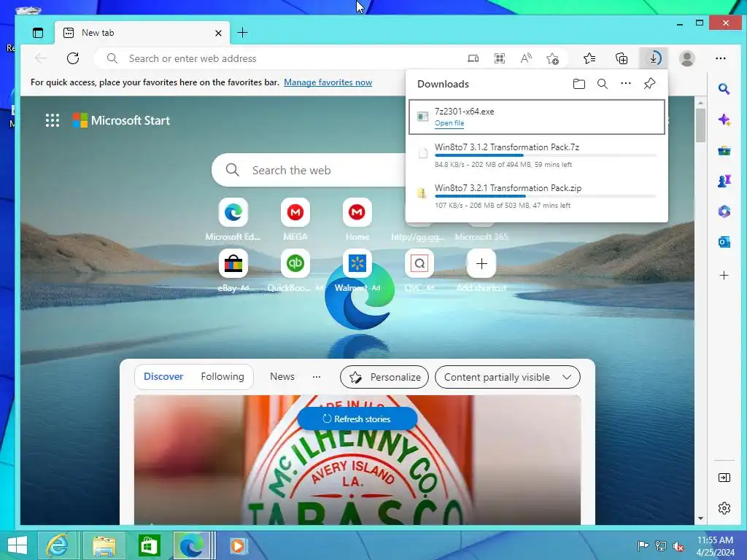Image resolution: width=747 pixels, height=560 pixels.
Task: Click the Search the web box
Action: (309, 170)
